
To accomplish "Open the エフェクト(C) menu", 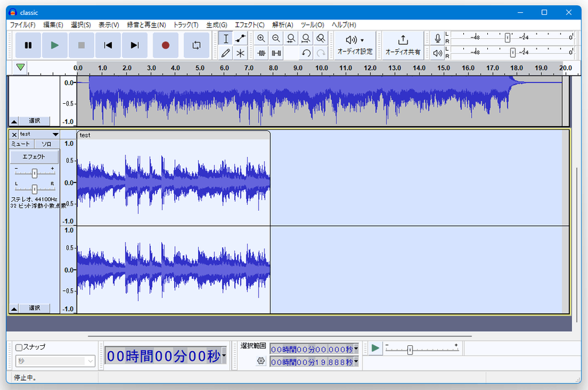I will point(249,25).
